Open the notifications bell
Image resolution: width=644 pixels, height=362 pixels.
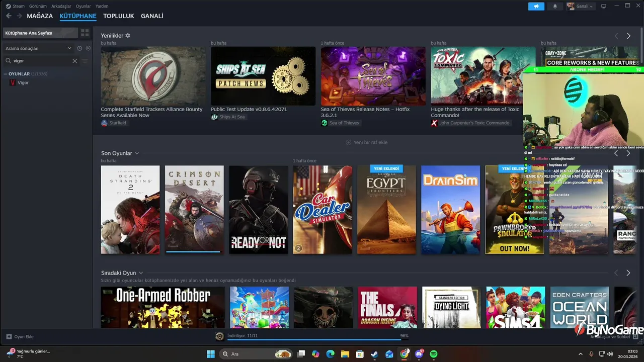click(555, 6)
